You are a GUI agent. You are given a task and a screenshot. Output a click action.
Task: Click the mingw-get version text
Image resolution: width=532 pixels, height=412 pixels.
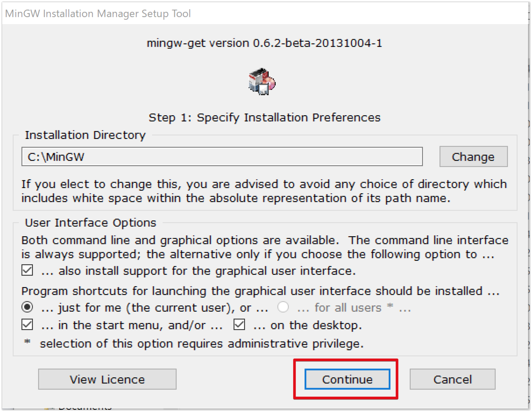(264, 43)
